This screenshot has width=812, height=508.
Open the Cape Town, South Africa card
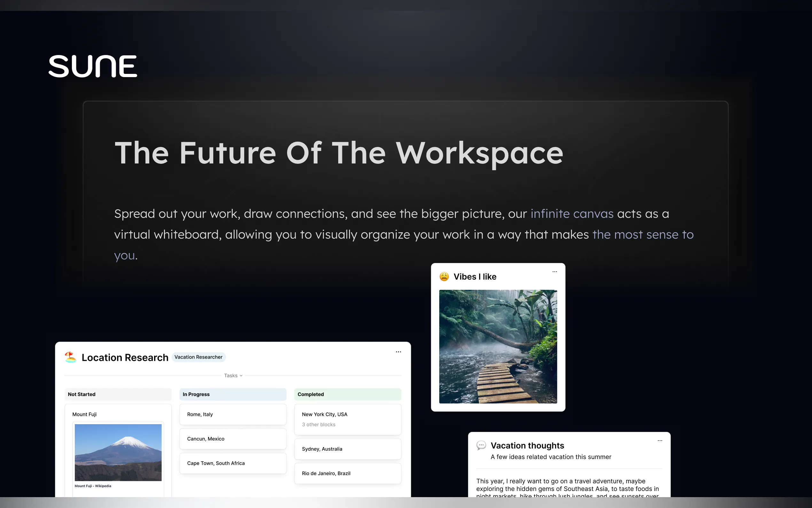click(233, 463)
